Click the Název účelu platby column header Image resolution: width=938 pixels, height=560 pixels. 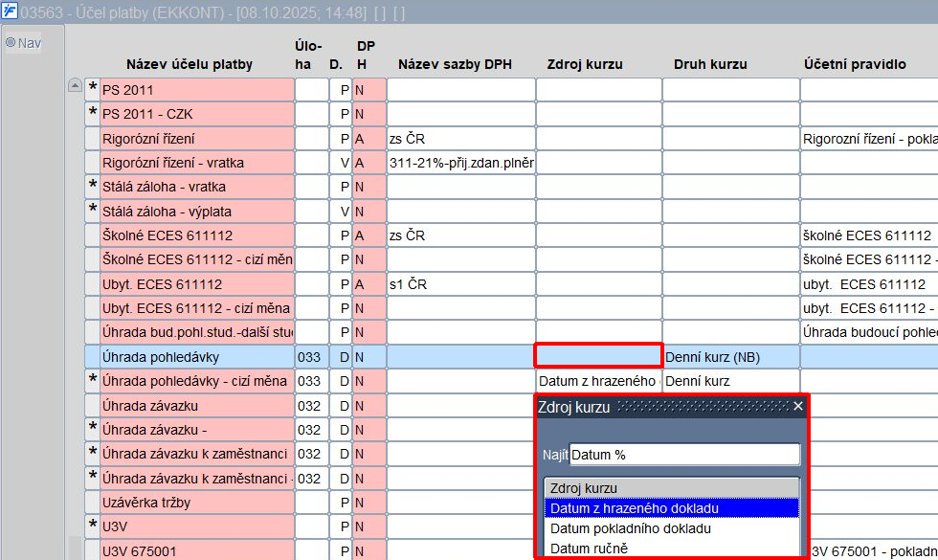coord(190,64)
